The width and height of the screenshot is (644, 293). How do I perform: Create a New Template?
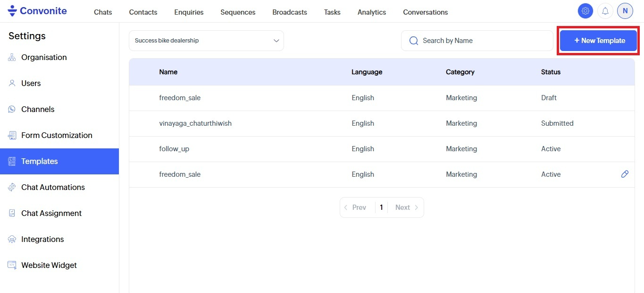pos(598,41)
